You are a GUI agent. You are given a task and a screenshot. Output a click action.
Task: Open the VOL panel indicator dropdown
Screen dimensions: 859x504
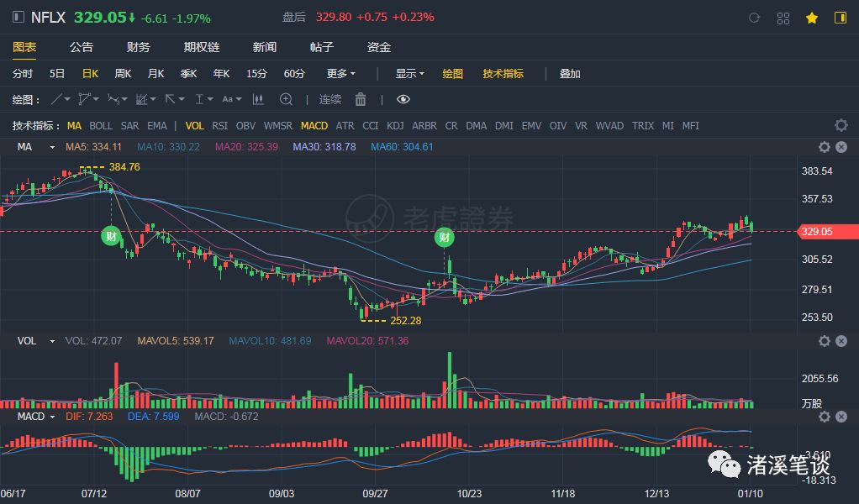(x=52, y=341)
